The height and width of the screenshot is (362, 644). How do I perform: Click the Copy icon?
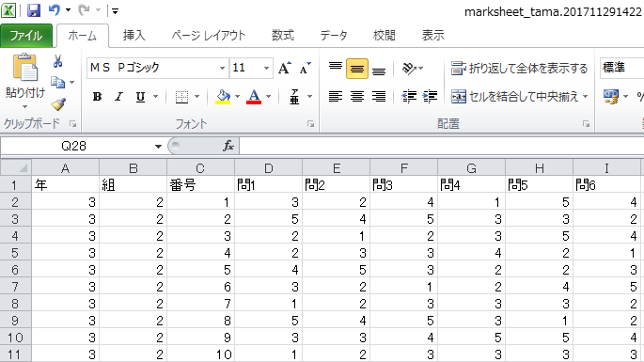(x=58, y=83)
